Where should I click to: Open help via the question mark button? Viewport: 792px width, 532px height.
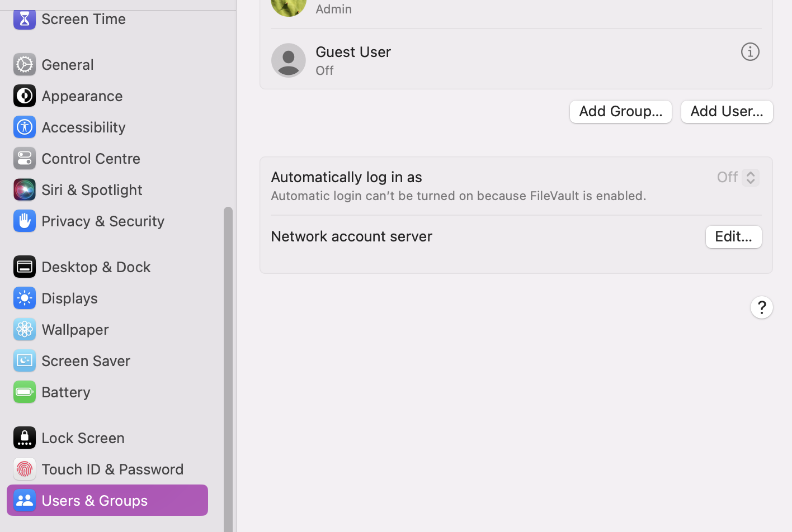coord(761,307)
